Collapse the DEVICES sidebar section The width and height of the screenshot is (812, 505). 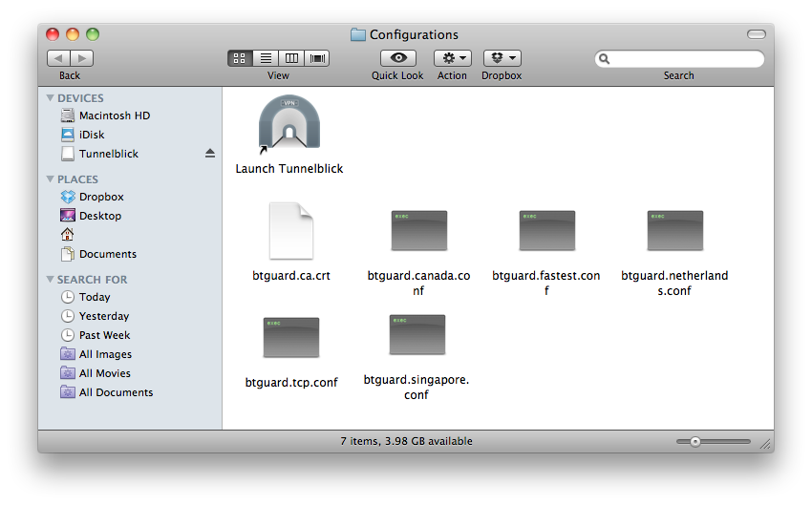[50, 98]
